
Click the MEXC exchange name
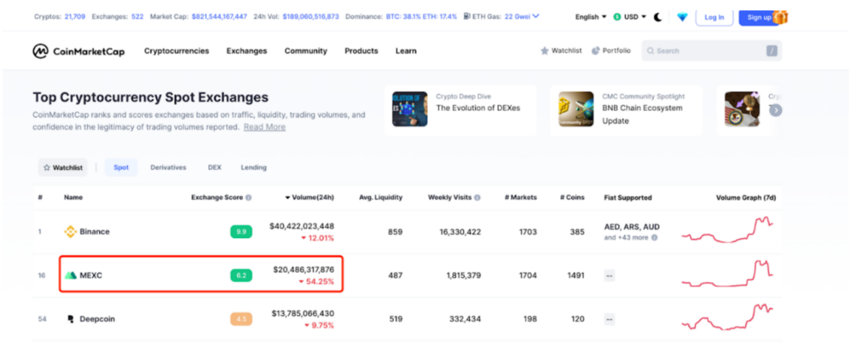point(91,275)
